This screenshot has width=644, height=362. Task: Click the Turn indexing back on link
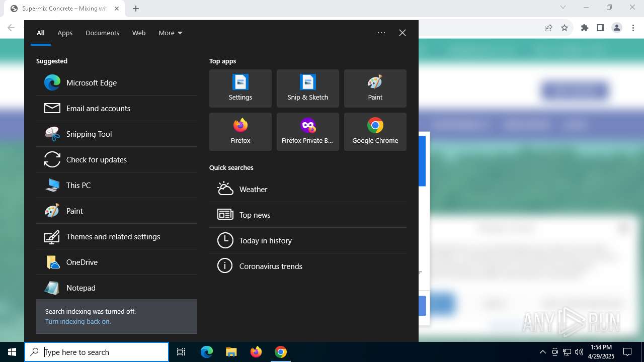click(78, 321)
